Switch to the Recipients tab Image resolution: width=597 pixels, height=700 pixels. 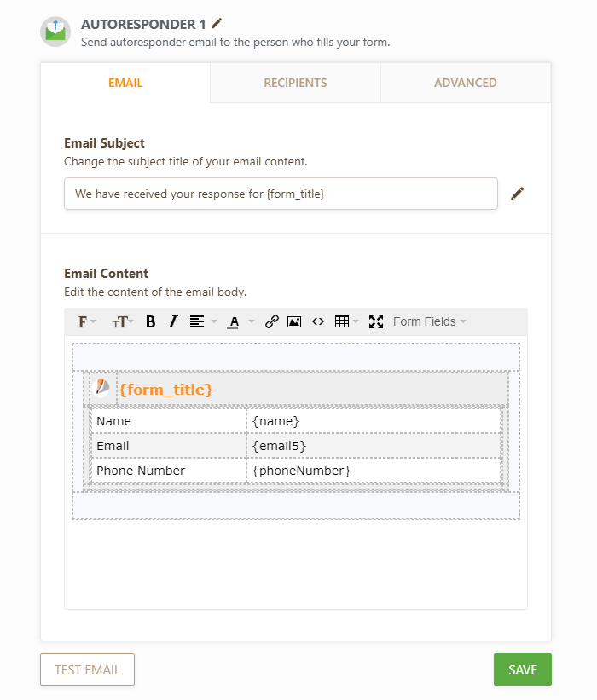(x=295, y=83)
